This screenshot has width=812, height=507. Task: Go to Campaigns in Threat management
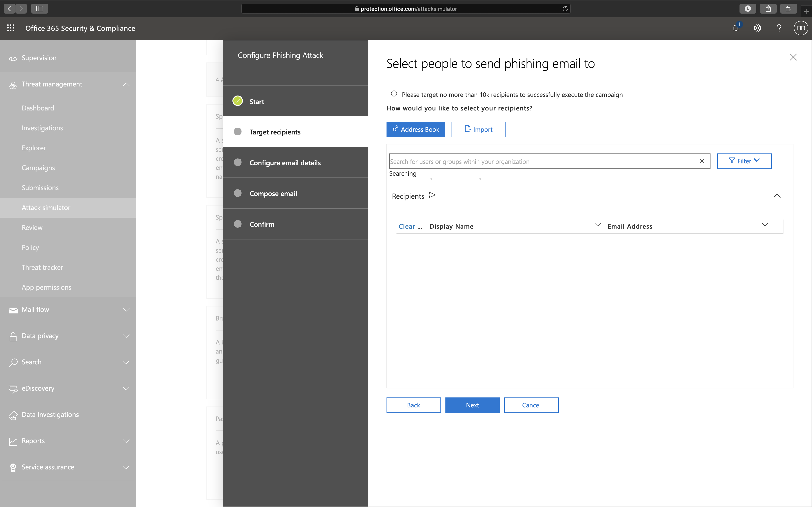(x=38, y=168)
